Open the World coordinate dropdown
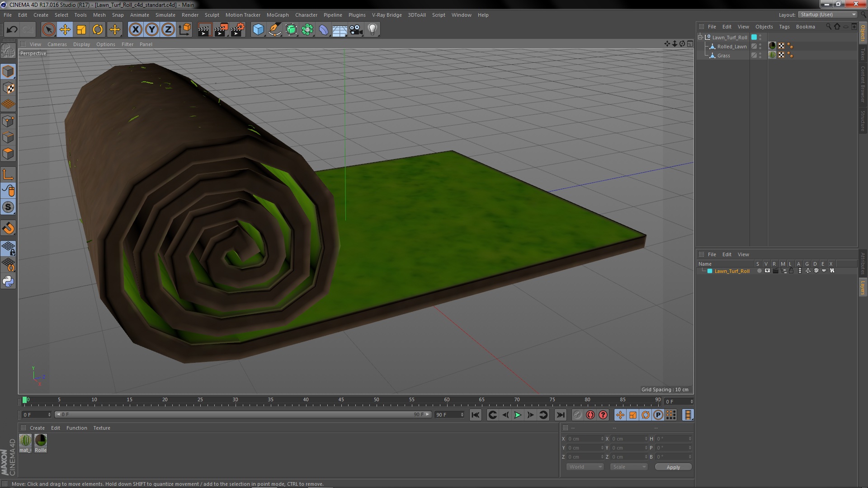 click(x=585, y=467)
